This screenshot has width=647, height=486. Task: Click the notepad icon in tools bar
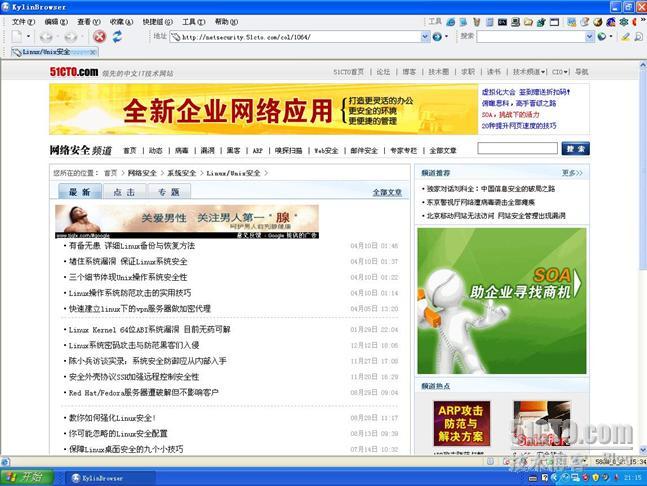tap(489, 22)
